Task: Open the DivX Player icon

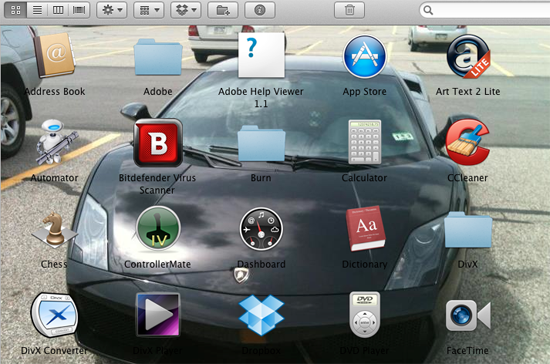Action: pyautogui.click(x=158, y=315)
